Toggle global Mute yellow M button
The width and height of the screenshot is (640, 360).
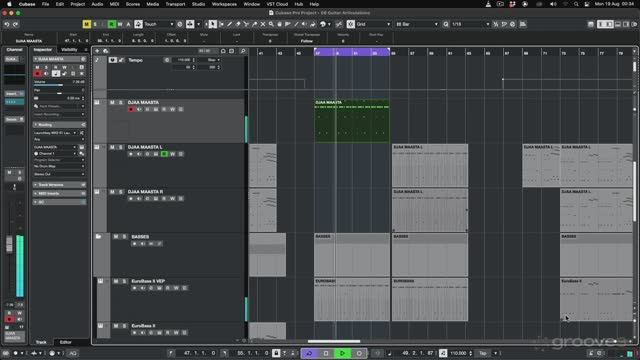pyautogui.click(x=87, y=24)
